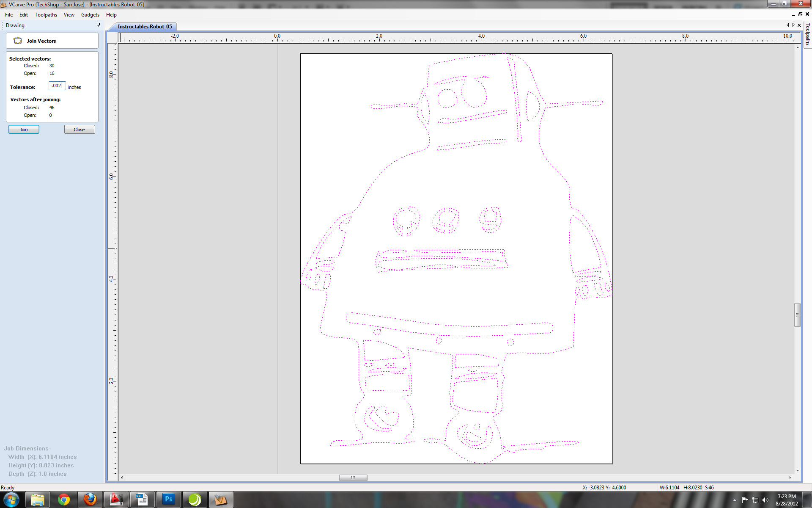Switch to the Adobe Acrobat taskbar icon
This screenshot has height=508, width=812.
[116, 500]
